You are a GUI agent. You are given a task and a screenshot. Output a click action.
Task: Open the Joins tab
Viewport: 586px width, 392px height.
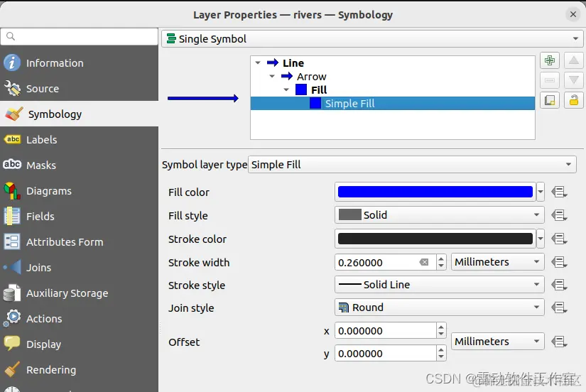(80, 267)
